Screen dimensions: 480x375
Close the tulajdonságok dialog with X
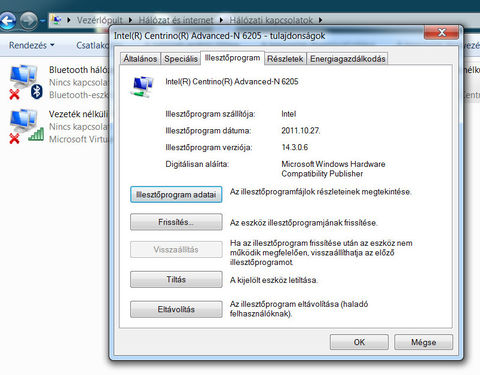pyautogui.click(x=442, y=32)
